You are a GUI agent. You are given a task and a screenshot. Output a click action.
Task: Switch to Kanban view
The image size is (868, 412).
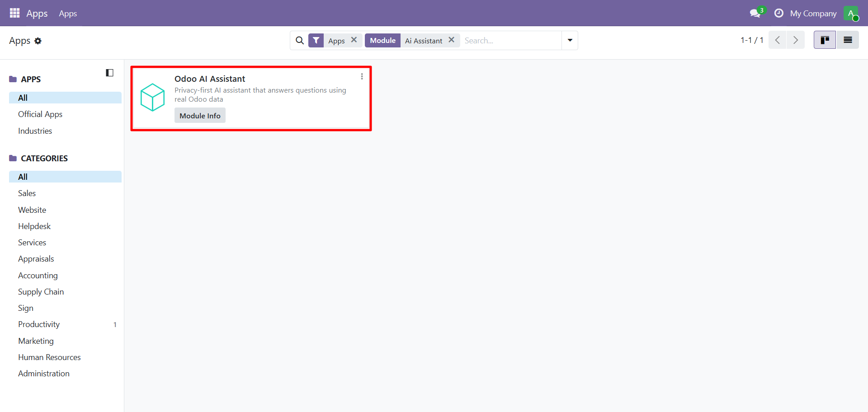pyautogui.click(x=825, y=40)
